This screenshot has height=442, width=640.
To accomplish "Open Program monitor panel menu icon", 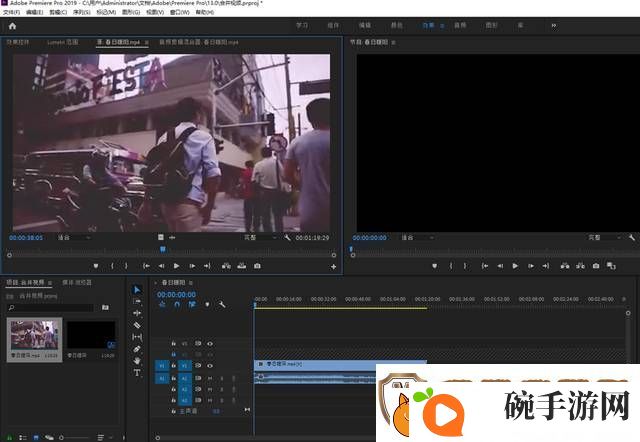I will click(393, 42).
